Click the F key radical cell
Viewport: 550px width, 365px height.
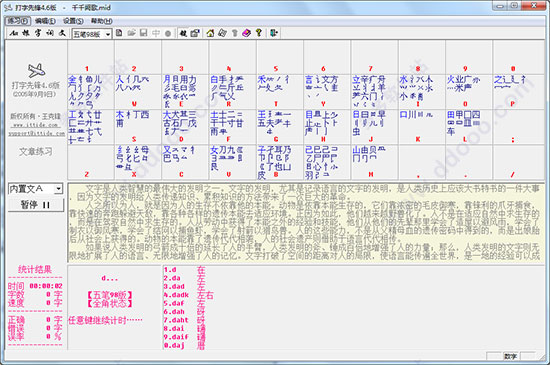(x=233, y=127)
